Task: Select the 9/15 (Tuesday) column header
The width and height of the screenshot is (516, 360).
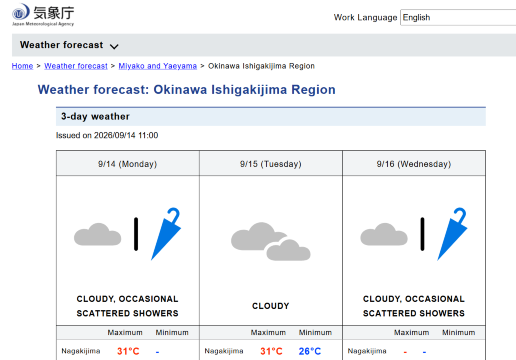Action: [271, 164]
